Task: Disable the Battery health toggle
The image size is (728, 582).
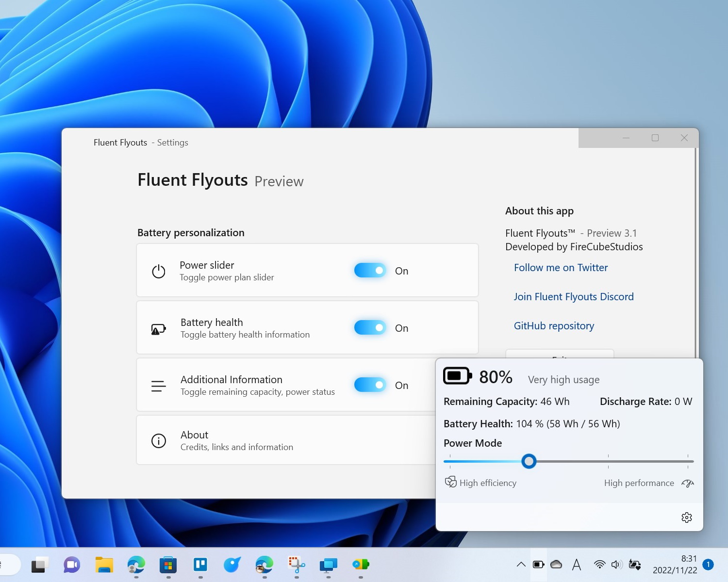Action: [370, 327]
